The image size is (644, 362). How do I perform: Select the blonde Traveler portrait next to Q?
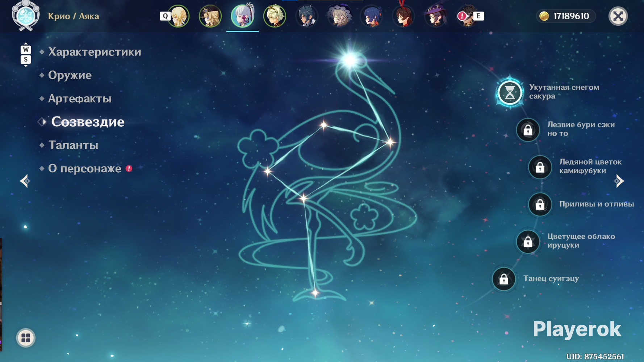click(178, 16)
